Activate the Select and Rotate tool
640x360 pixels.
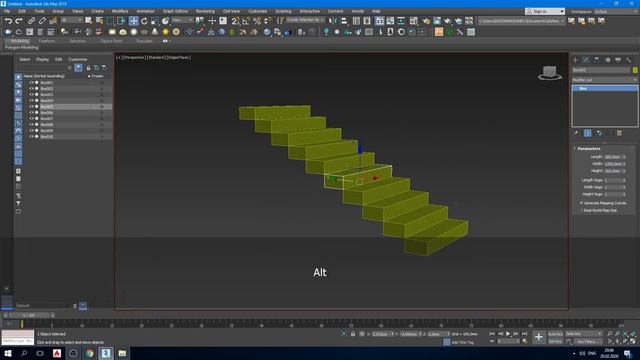144,20
